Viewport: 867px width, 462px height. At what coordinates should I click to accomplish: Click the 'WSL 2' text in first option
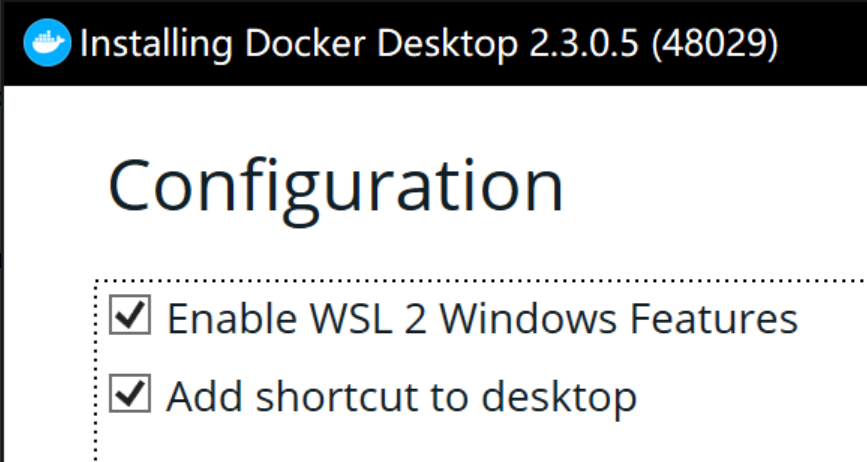point(368,319)
